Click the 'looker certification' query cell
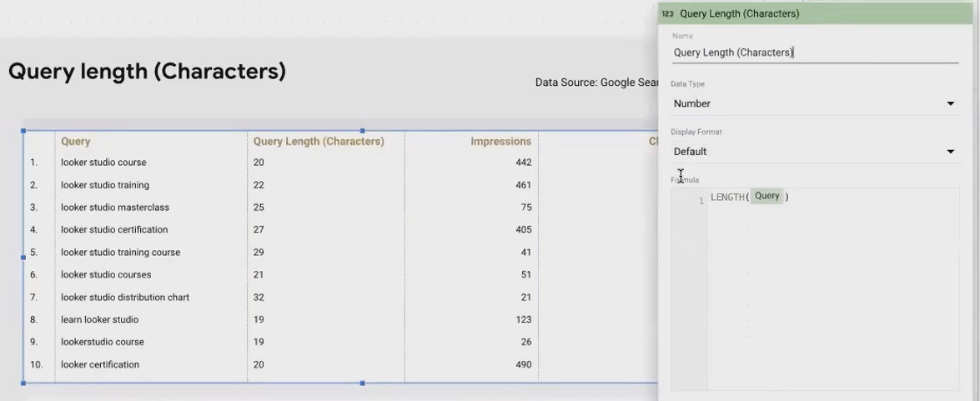 click(x=100, y=365)
